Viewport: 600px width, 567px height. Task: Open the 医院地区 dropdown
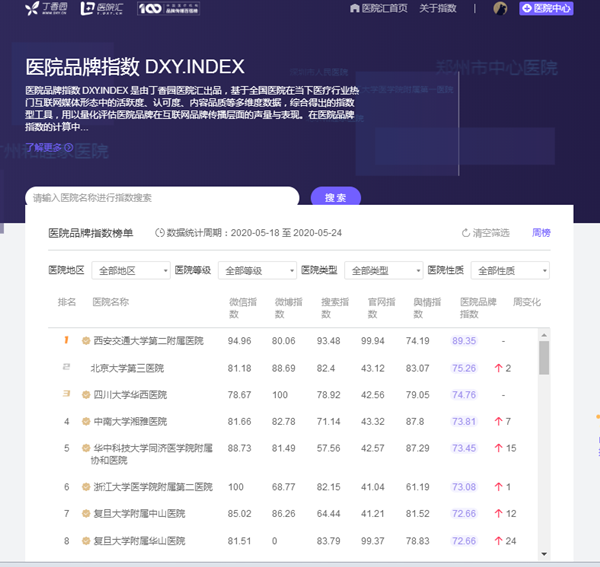coord(131,270)
